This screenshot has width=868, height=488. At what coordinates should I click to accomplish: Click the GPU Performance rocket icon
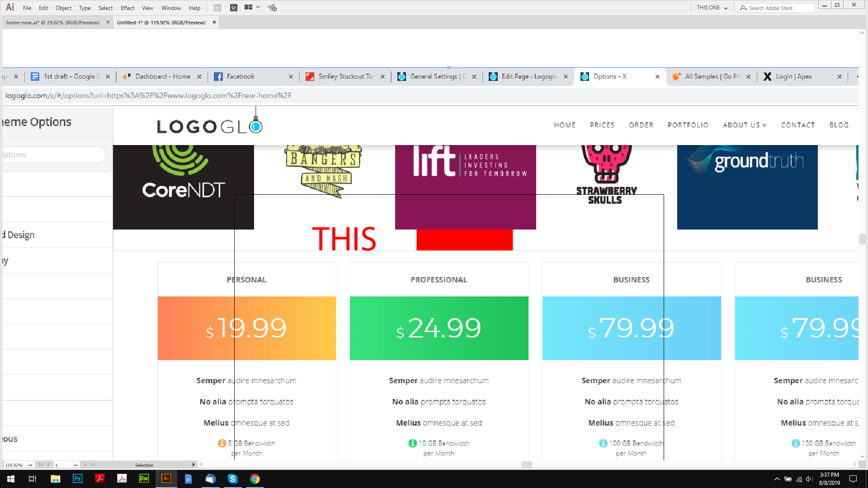click(x=272, y=8)
